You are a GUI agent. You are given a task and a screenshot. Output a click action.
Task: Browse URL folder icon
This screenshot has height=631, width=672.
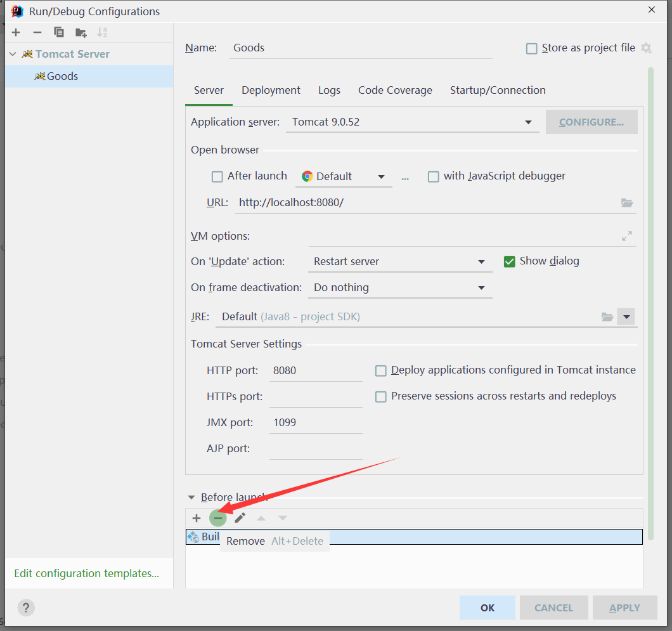pyautogui.click(x=627, y=203)
